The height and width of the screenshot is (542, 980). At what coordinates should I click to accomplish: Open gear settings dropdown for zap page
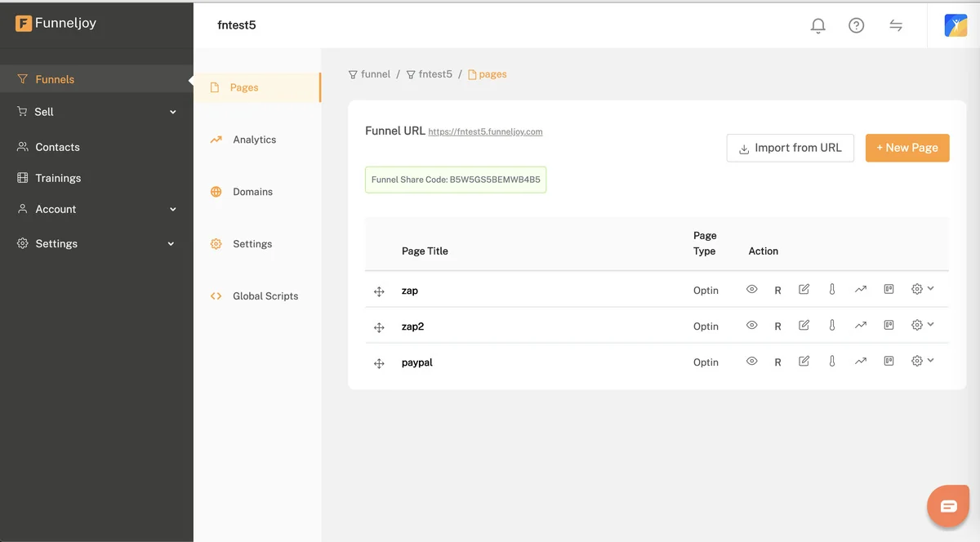click(x=921, y=290)
